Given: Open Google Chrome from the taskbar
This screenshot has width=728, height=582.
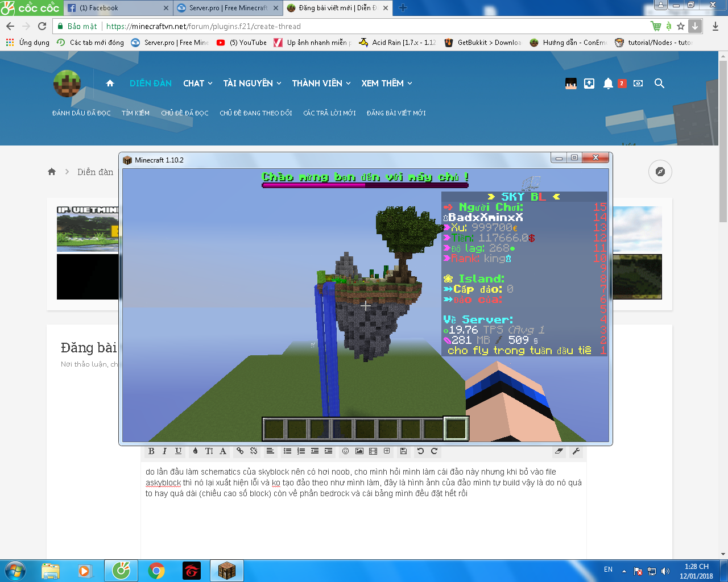Looking at the screenshot, I should tap(156, 571).
